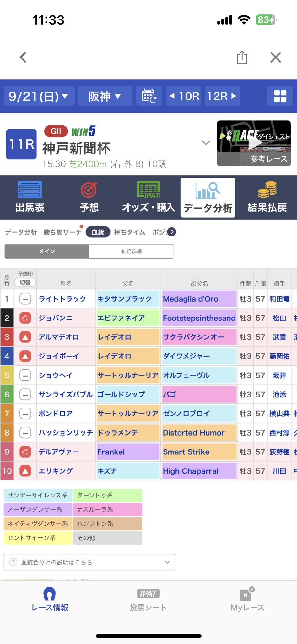Open the オッズ・購入 tab

[148, 198]
